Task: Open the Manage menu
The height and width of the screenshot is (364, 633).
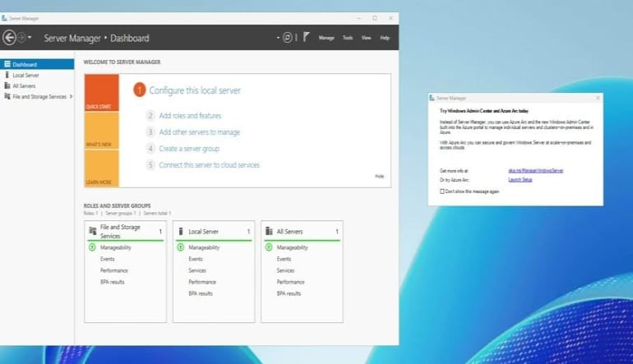Action: [326, 38]
